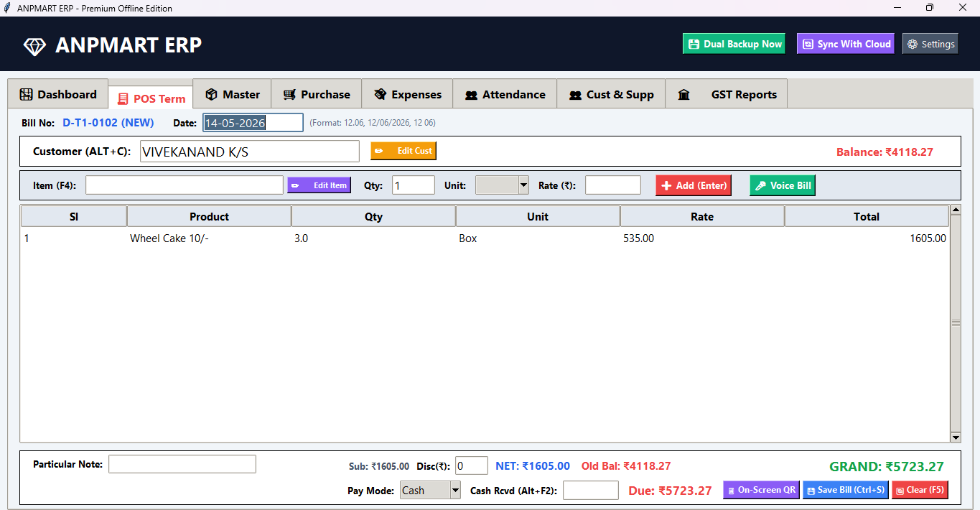This screenshot has height=510, width=980.
Task: Click the Cash Rcvd input field
Action: click(x=591, y=491)
